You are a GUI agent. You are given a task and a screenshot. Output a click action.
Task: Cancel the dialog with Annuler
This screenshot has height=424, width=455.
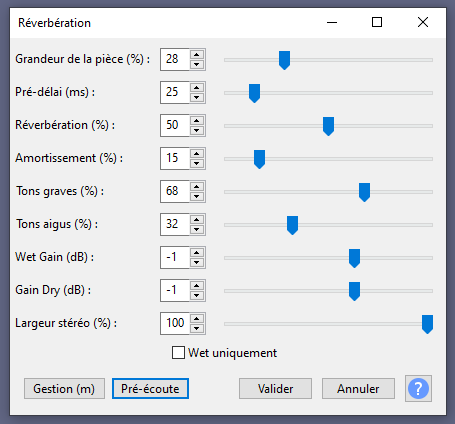358,389
